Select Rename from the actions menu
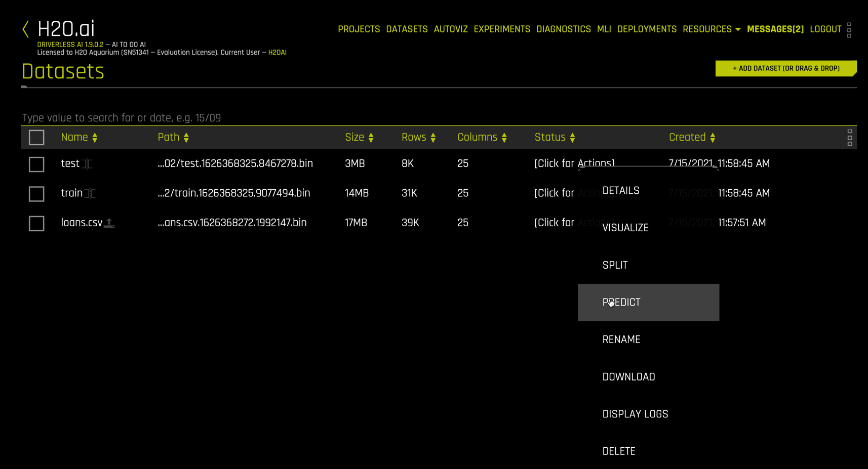Viewport: 868px width, 469px height. click(x=648, y=339)
